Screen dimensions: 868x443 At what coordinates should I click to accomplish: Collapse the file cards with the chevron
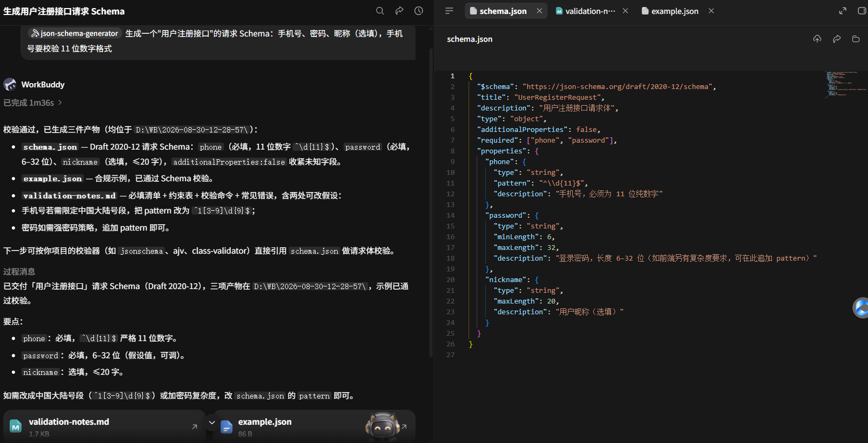[x=212, y=423]
